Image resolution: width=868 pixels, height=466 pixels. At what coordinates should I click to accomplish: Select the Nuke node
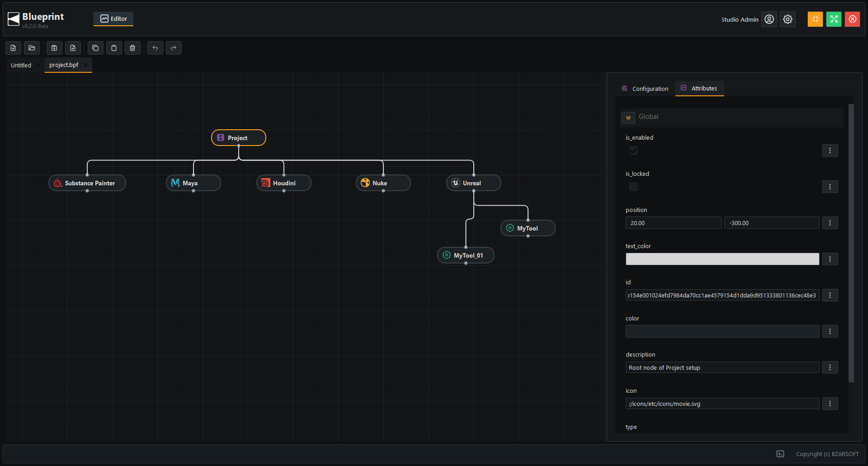(383, 183)
